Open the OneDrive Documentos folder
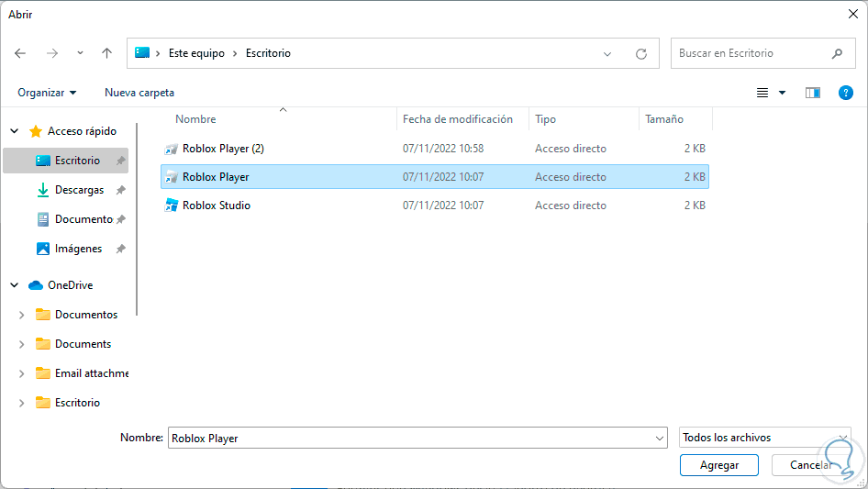Image resolution: width=868 pixels, height=489 pixels. click(x=86, y=315)
